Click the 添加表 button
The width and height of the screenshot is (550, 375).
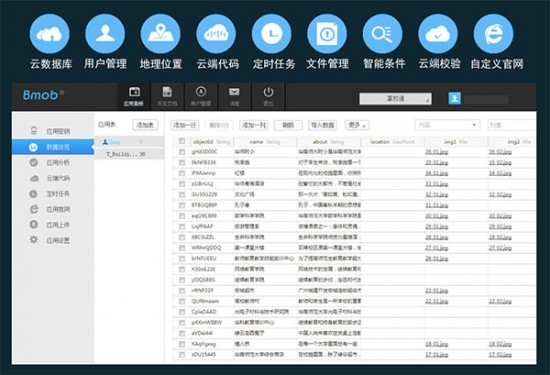click(x=145, y=125)
